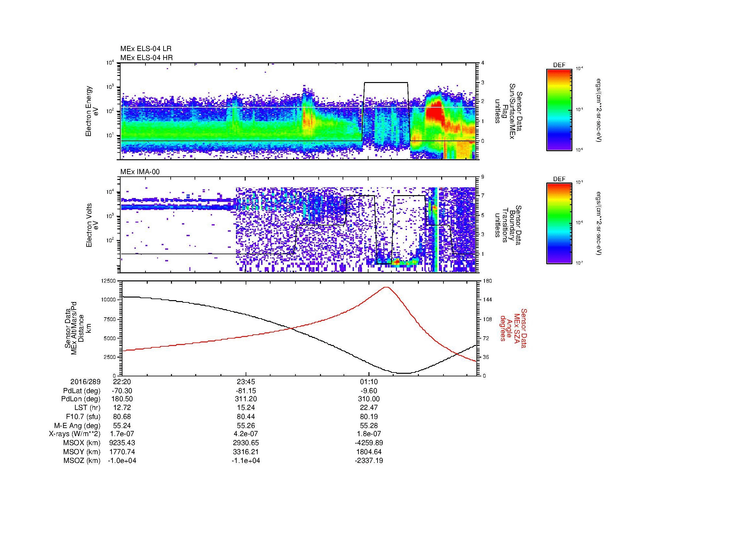Select the 'MSOZ (km)' row label
Image resolution: width=756 pixels, height=534 pixels.
(x=82, y=461)
